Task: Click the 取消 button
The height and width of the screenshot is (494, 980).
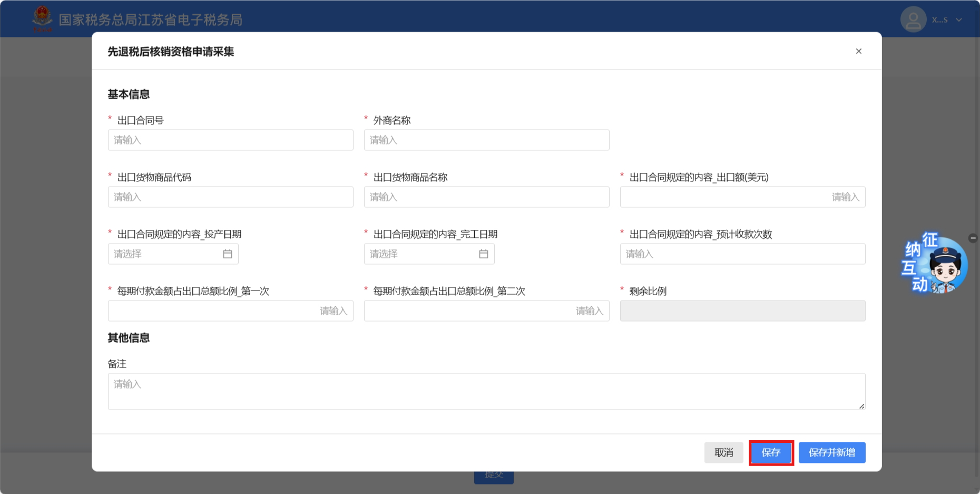Action: tap(723, 453)
